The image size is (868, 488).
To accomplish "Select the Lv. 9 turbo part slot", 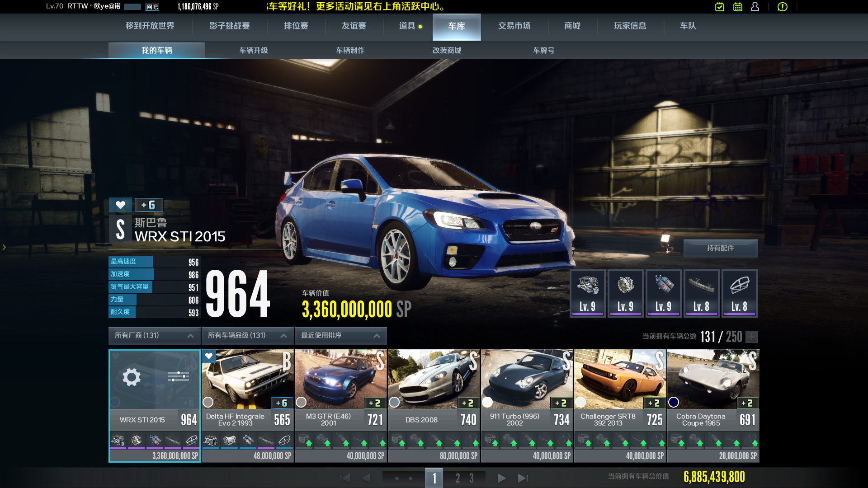I will click(626, 294).
